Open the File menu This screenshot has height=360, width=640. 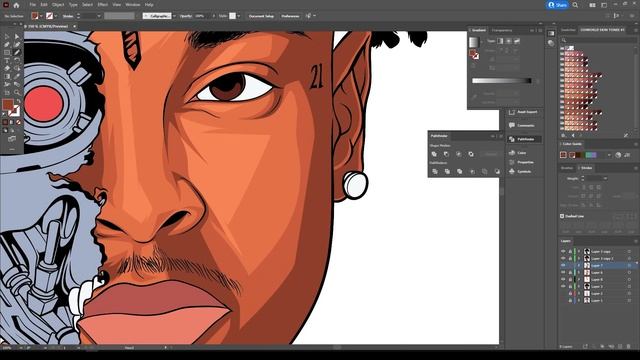[x=33, y=5]
